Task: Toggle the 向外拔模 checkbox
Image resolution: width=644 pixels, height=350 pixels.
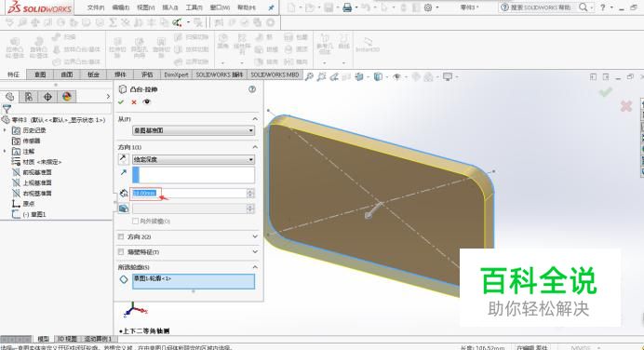Action: click(135, 221)
